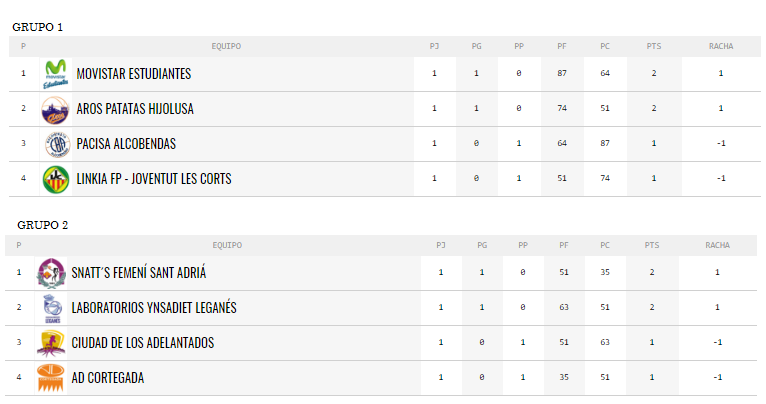Select LABORATORIOS YNSADIET LEGANÉS team name

click(x=154, y=307)
